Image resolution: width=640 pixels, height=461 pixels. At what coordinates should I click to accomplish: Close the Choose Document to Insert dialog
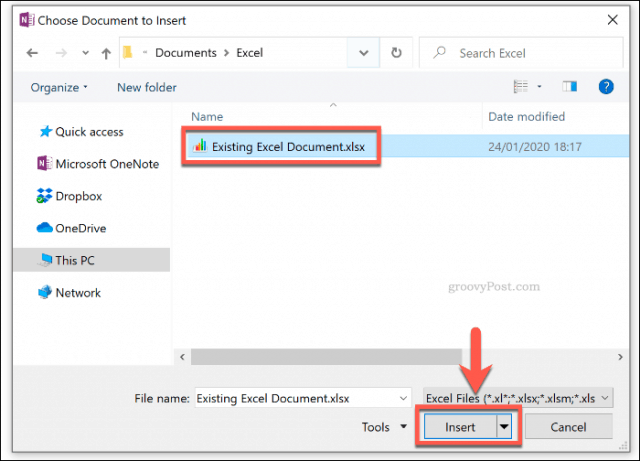[612, 20]
